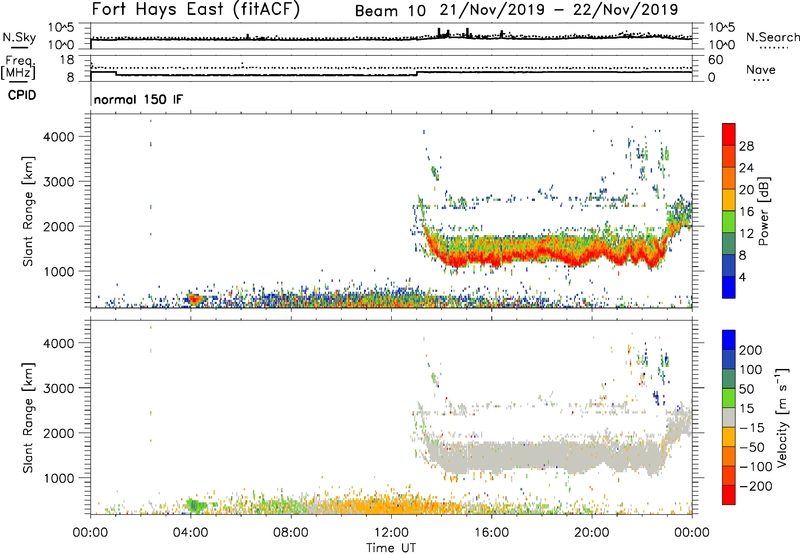Image resolution: width=800 pixels, height=554 pixels.
Task: Click the frequency step-up at 13:00
Action: click(x=417, y=73)
